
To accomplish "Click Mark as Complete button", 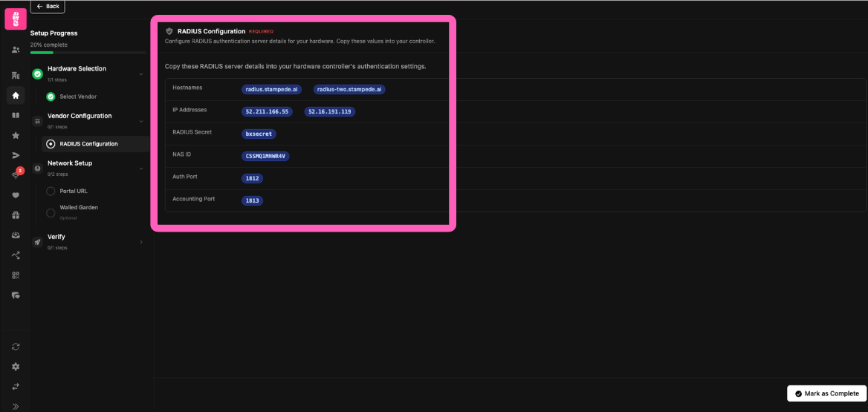I will tap(826, 393).
